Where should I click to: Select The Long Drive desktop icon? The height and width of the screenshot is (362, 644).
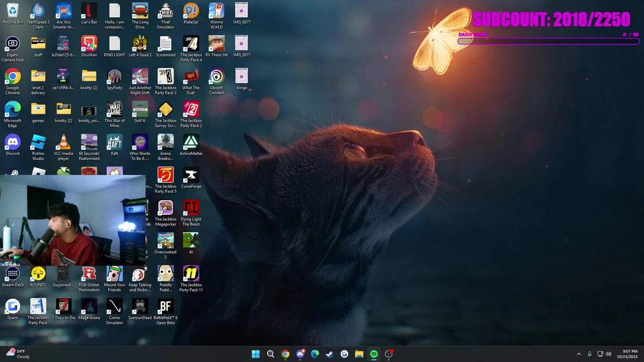[140, 16]
